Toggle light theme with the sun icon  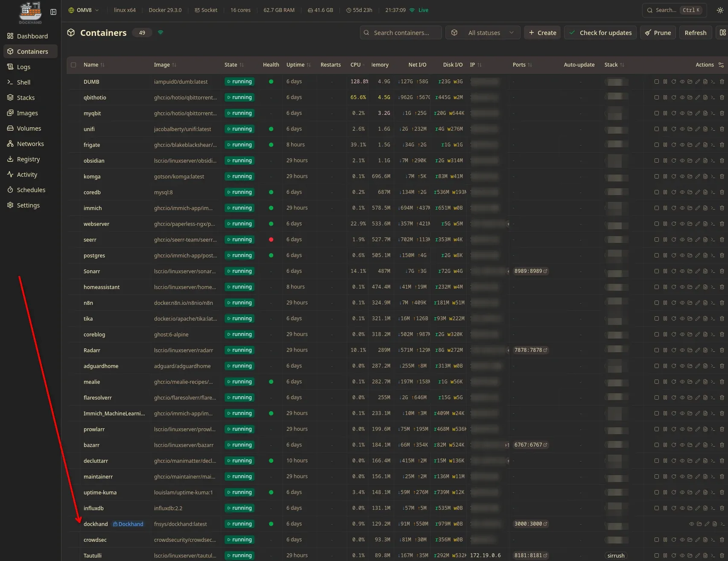pyautogui.click(x=720, y=10)
